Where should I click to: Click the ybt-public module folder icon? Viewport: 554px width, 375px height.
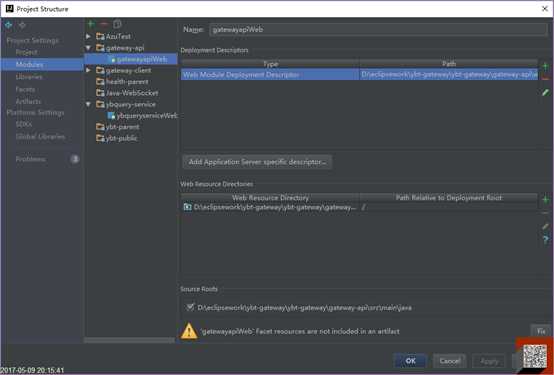[x=100, y=138]
